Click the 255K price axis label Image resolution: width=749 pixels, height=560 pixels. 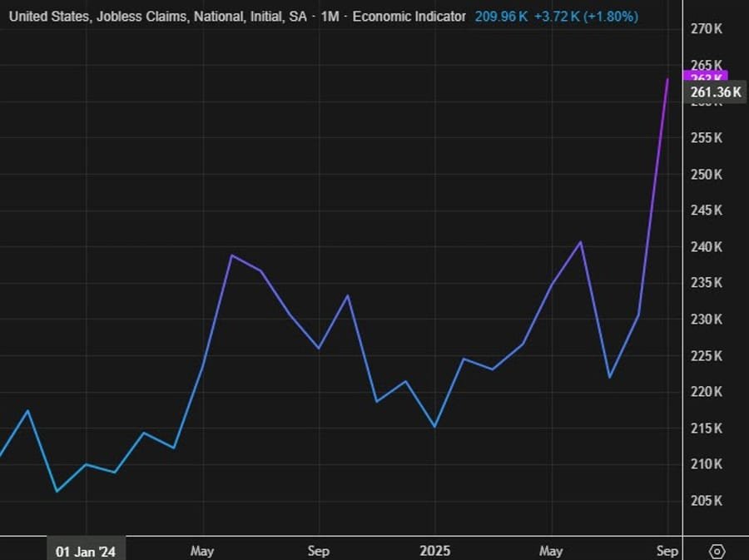tap(705, 138)
